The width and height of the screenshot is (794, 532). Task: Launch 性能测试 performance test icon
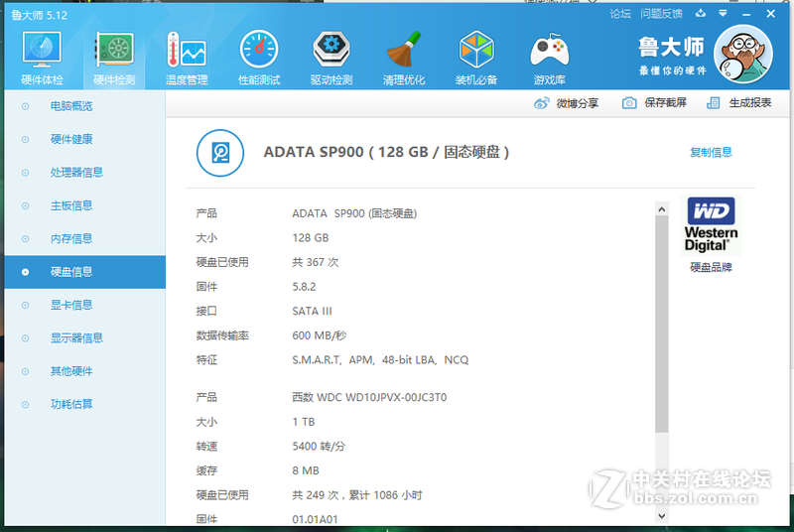pos(259,49)
